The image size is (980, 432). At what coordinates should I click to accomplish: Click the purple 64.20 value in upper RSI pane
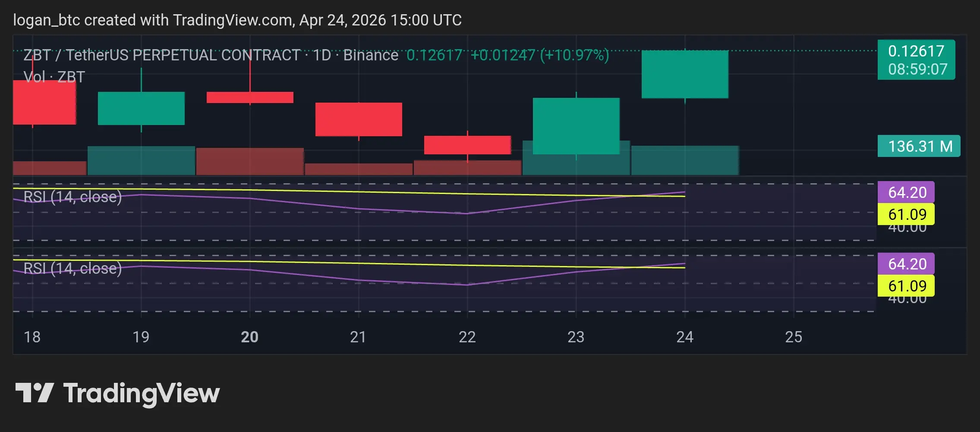coord(906,192)
